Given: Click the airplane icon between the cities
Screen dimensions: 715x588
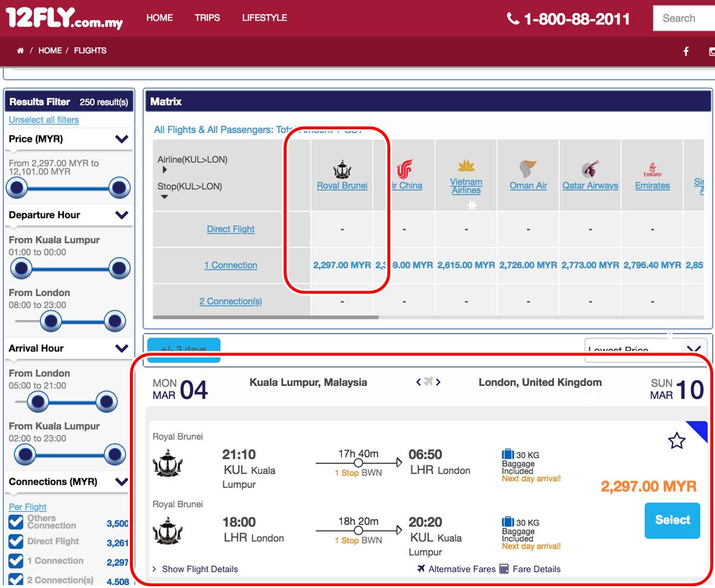Looking at the screenshot, I should pos(428,382).
